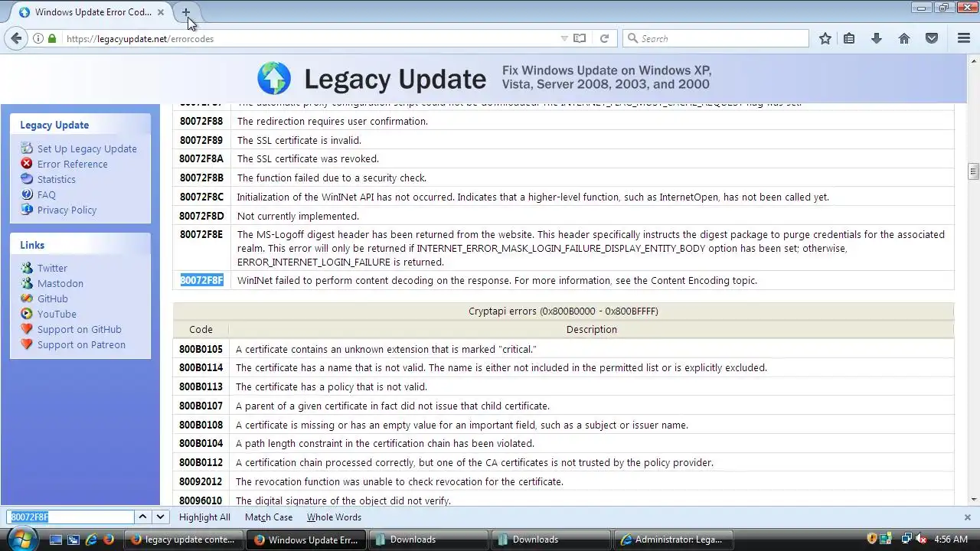Image resolution: width=980 pixels, height=551 pixels.
Task: Bookmark this page with the star icon
Action: pos(825,38)
